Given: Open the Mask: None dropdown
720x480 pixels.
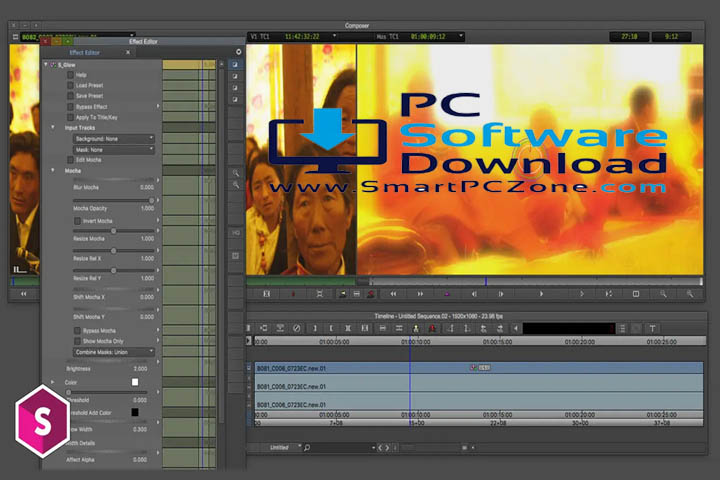Looking at the screenshot, I should click(x=113, y=150).
